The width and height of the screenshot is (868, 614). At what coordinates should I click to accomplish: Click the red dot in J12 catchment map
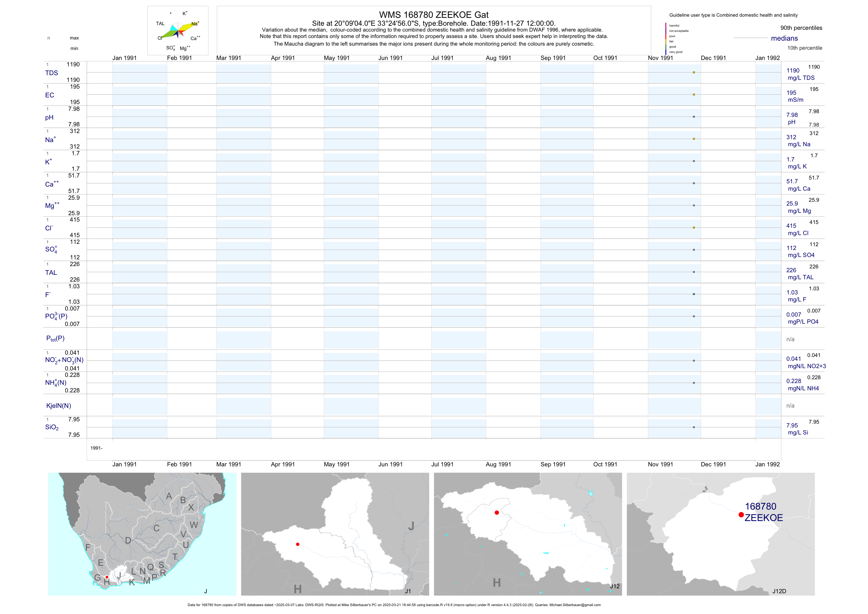(x=497, y=513)
